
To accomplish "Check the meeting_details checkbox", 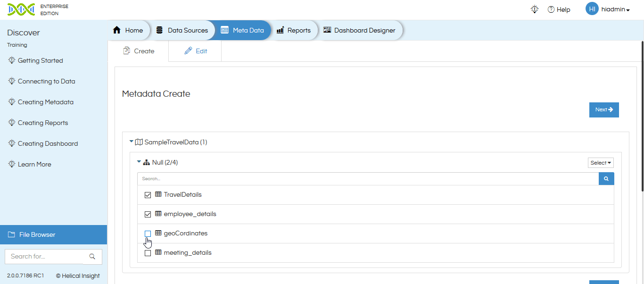I will 148,253.
